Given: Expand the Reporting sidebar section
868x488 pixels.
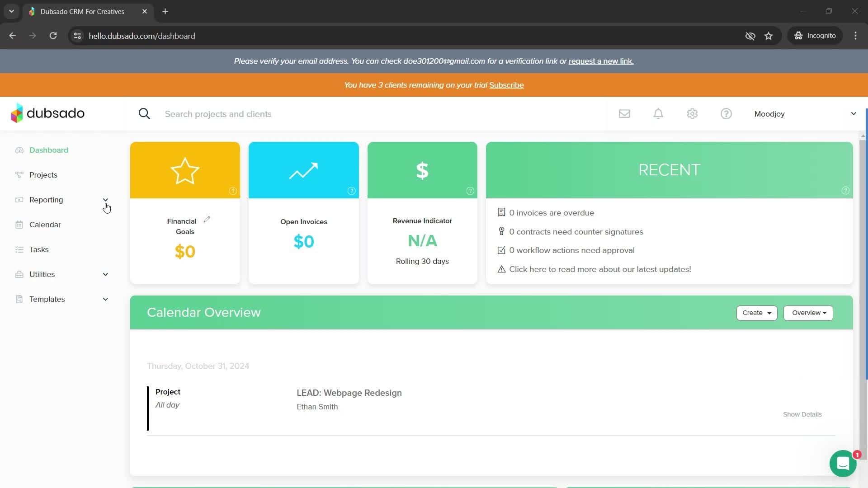Looking at the screenshot, I should [105, 200].
